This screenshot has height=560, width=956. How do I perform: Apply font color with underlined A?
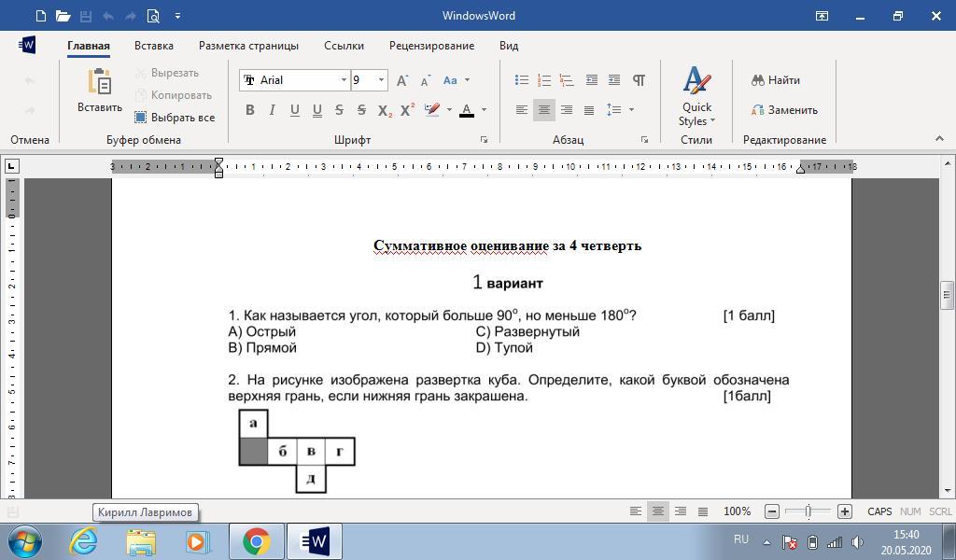(x=467, y=110)
